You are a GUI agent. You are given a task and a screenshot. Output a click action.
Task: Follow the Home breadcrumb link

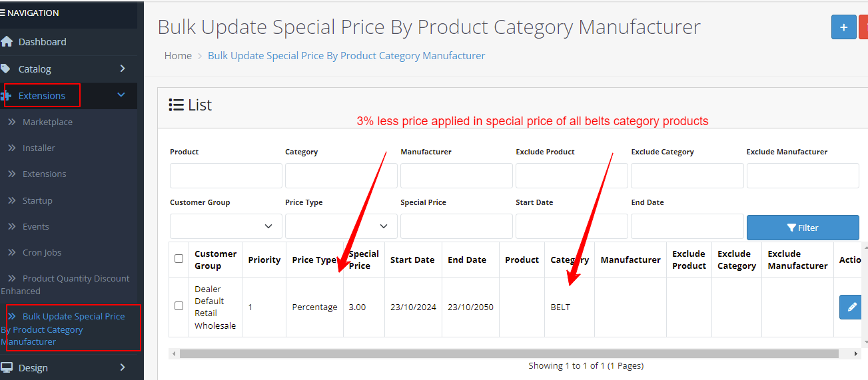178,56
